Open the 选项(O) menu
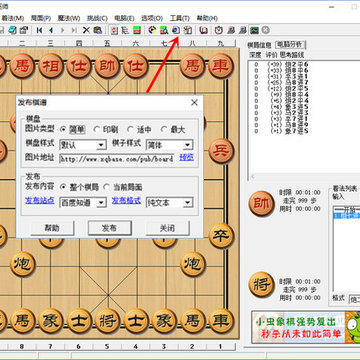 click(x=152, y=18)
